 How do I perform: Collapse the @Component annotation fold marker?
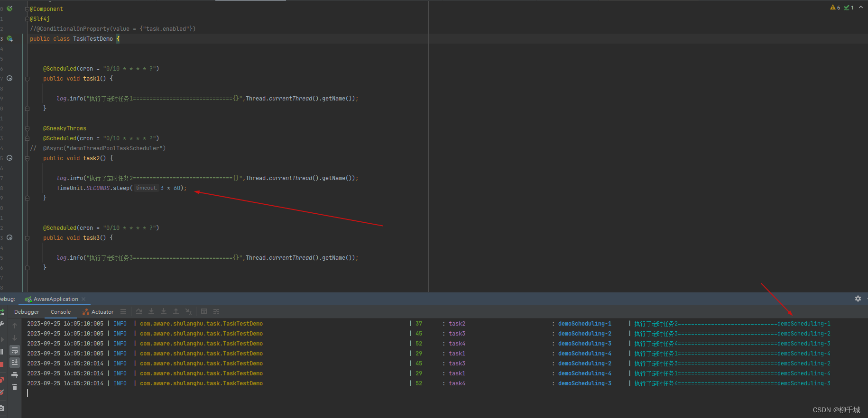[x=27, y=9]
